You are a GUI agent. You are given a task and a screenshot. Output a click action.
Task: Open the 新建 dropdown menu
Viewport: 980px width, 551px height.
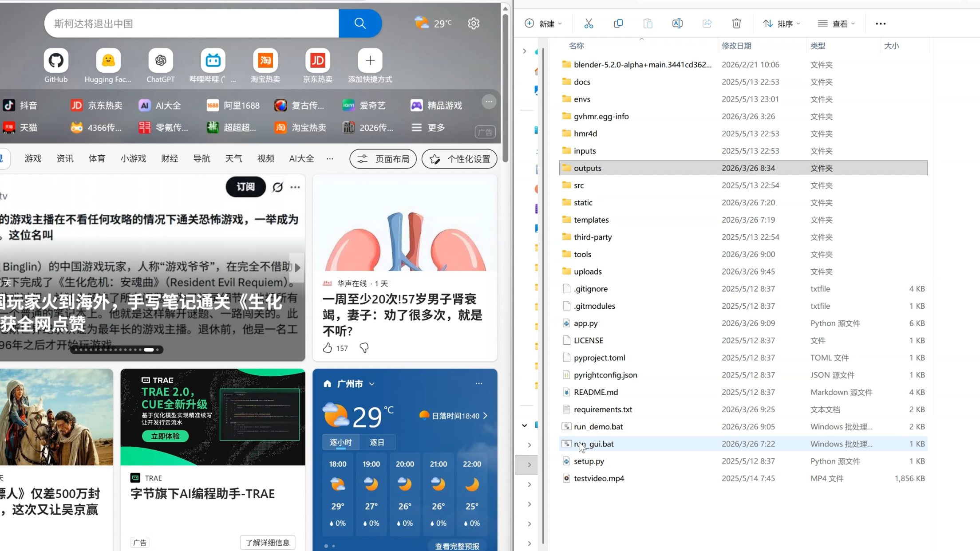coord(544,24)
